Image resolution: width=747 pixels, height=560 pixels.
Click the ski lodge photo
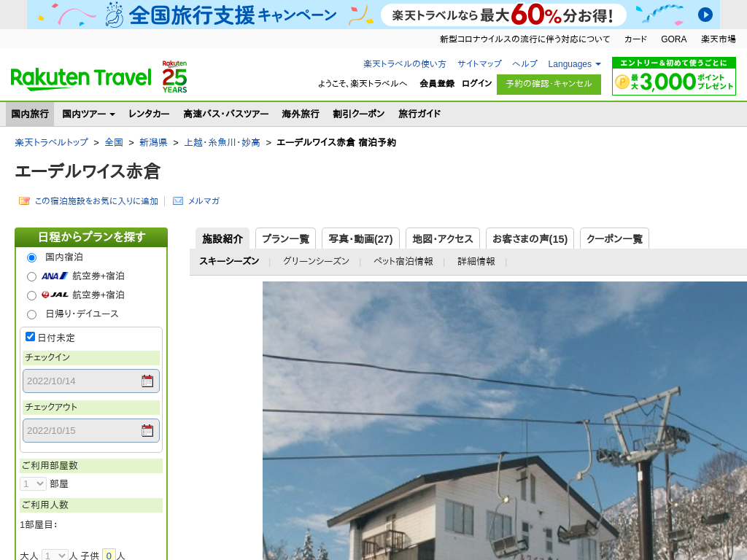(505, 421)
